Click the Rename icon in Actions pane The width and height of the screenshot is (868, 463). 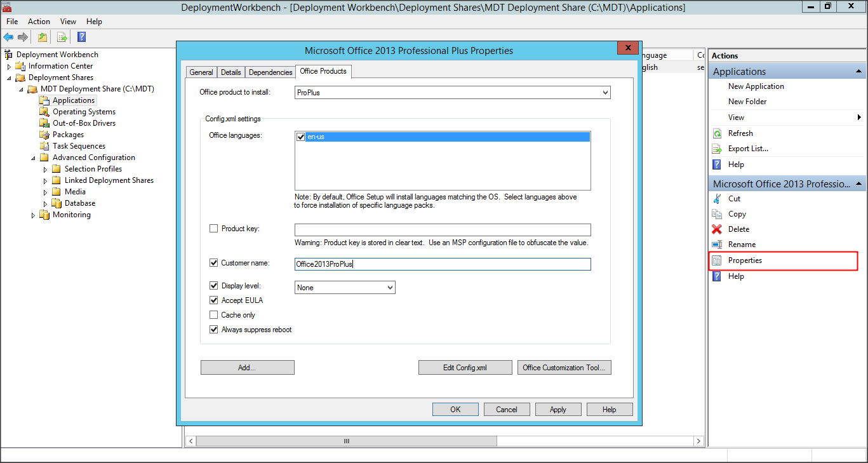point(717,245)
